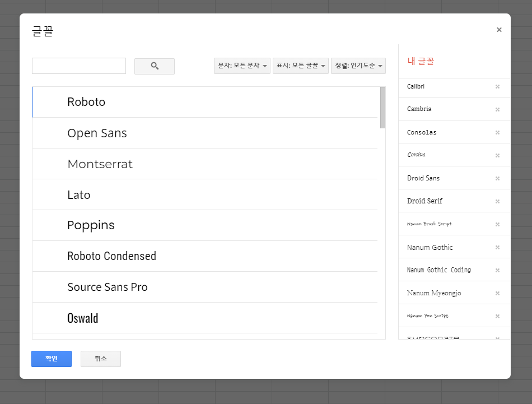Select the Source Sans Pro font
The image size is (532, 404).
[x=205, y=287]
